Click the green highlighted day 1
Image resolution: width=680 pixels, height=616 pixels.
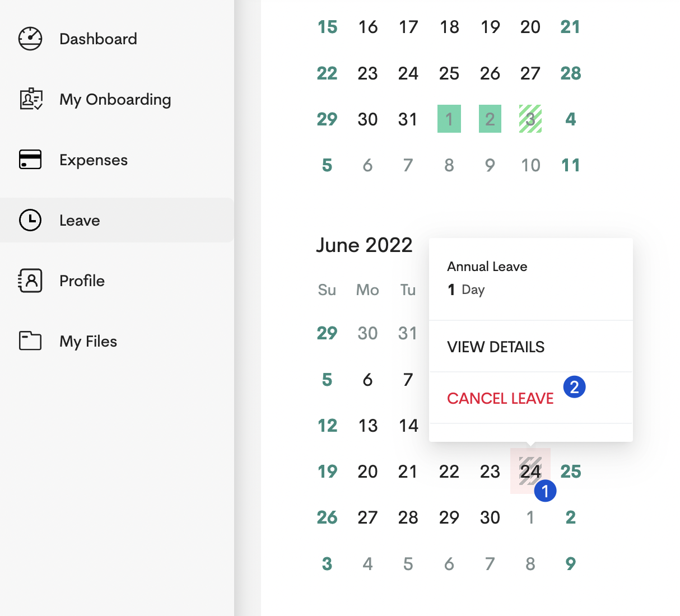coord(449,119)
